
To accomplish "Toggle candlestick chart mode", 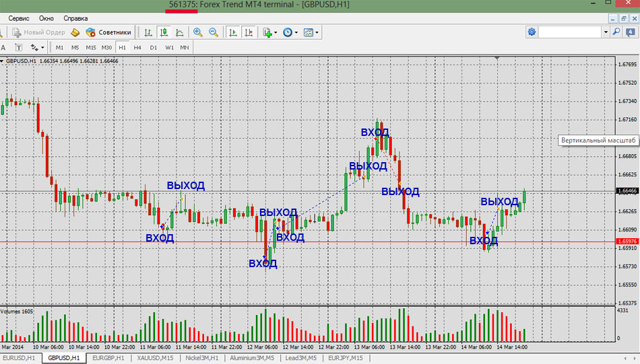I will [x=164, y=32].
